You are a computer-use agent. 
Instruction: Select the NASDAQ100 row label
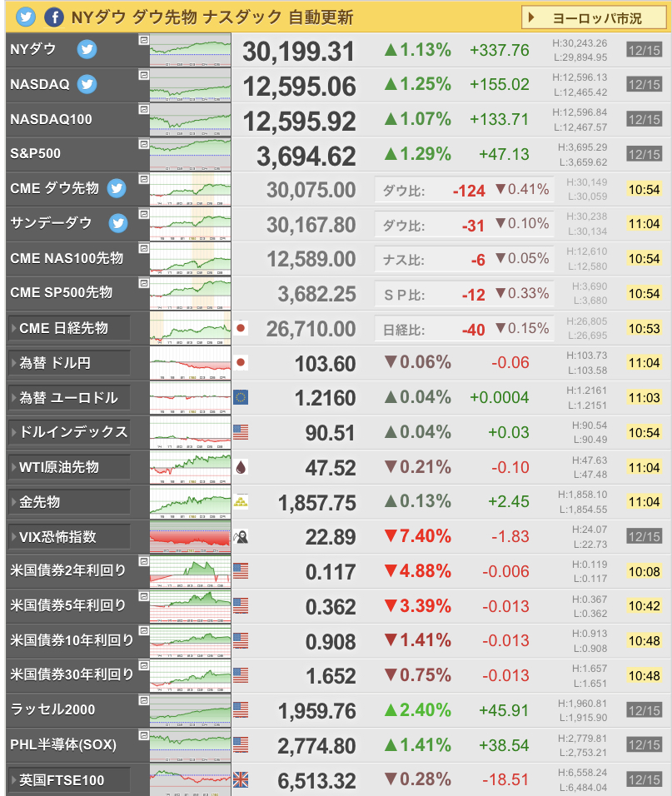52,119
